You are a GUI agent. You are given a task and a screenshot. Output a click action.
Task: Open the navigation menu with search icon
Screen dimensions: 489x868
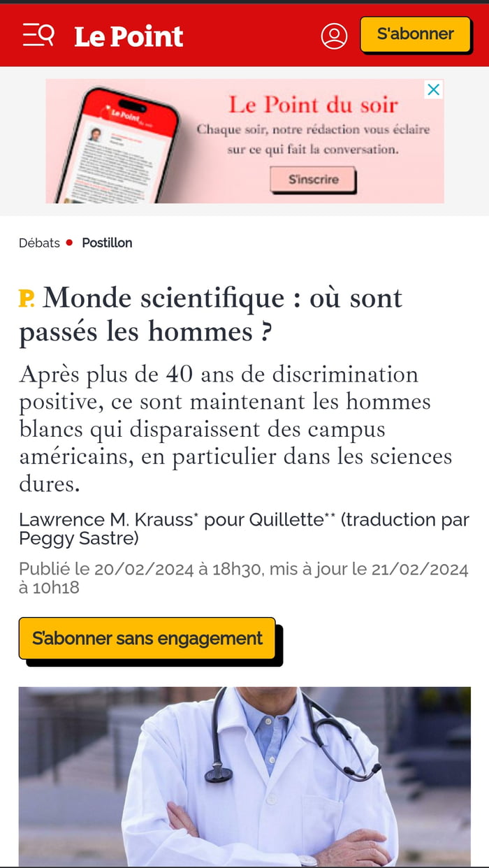[x=37, y=35]
